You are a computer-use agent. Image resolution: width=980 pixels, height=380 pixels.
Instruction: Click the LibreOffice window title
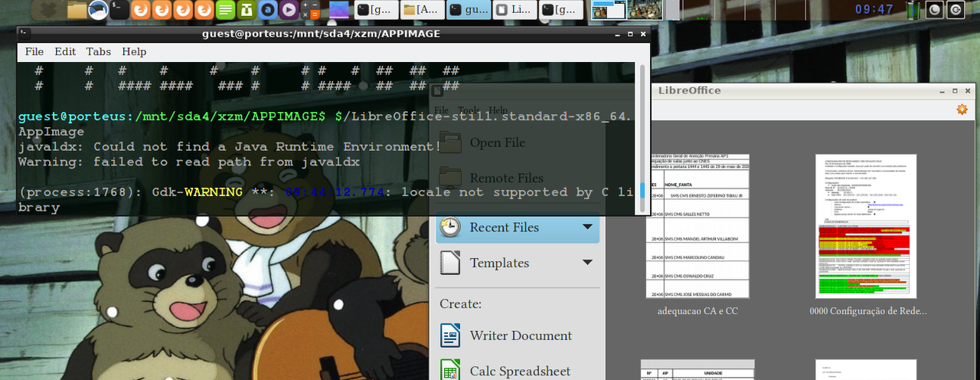coord(689,90)
